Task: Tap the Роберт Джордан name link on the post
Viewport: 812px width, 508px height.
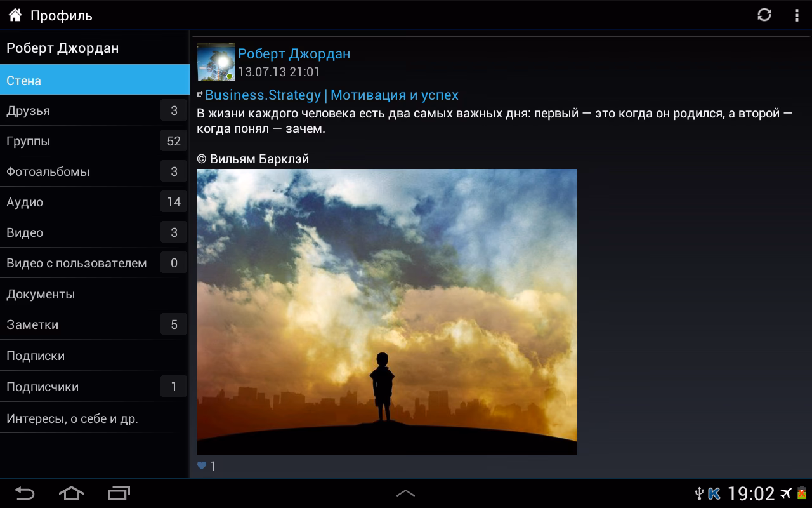Action: coord(293,53)
